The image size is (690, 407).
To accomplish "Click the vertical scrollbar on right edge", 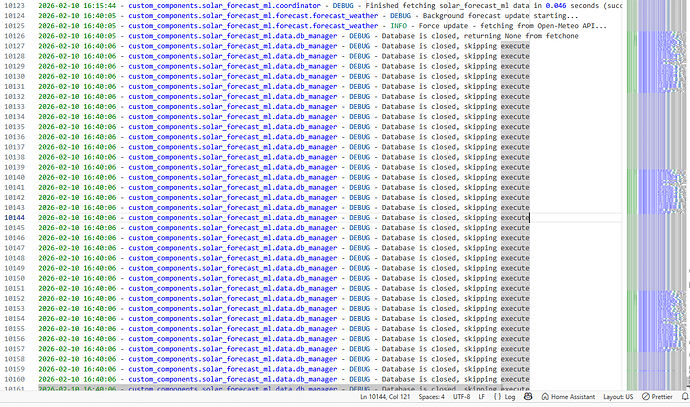I will [x=687, y=194].
